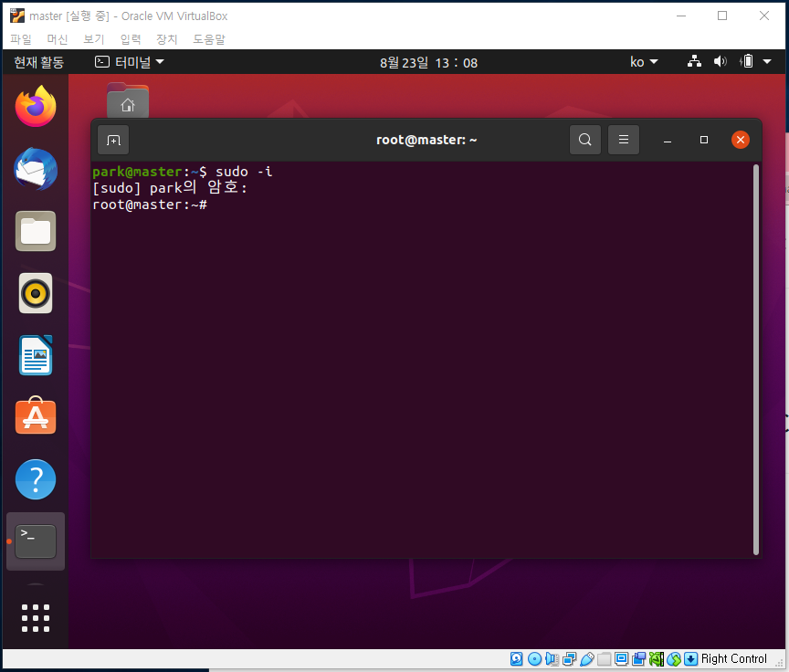Screen dimensions: 789x672
Task: Open the Home folder desktop icon
Action: pos(128,100)
